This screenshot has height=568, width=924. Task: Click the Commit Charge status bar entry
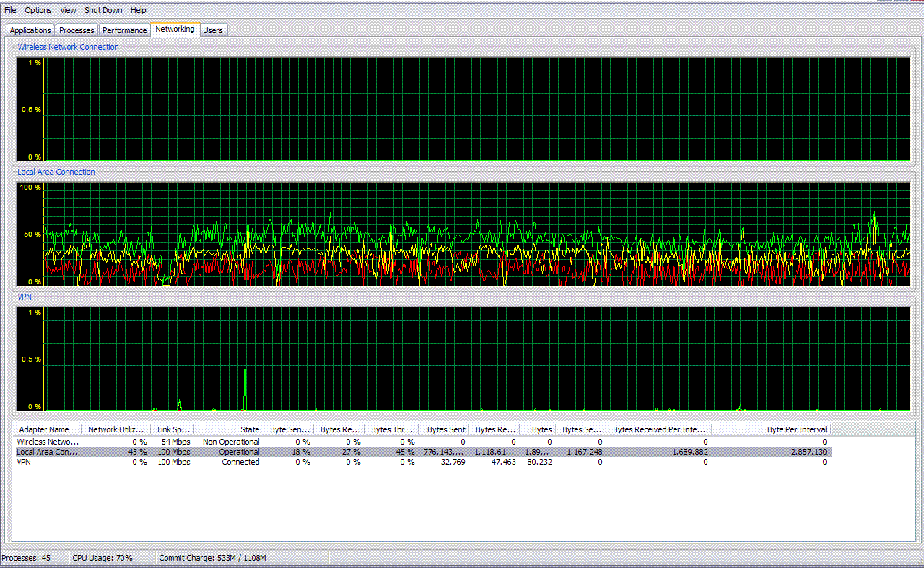[213, 558]
